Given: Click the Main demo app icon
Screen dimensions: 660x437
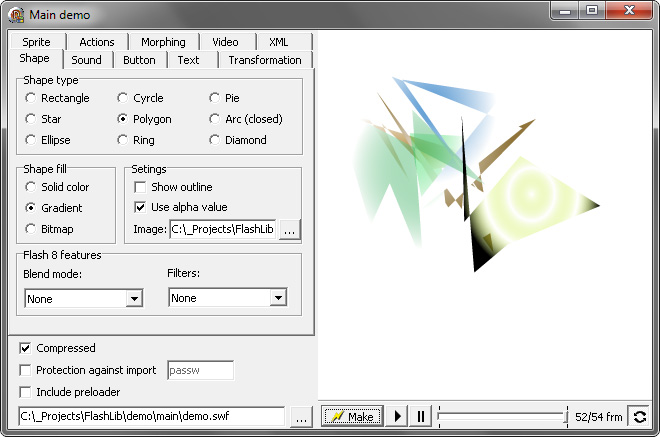Looking at the screenshot, I should pyautogui.click(x=16, y=15).
